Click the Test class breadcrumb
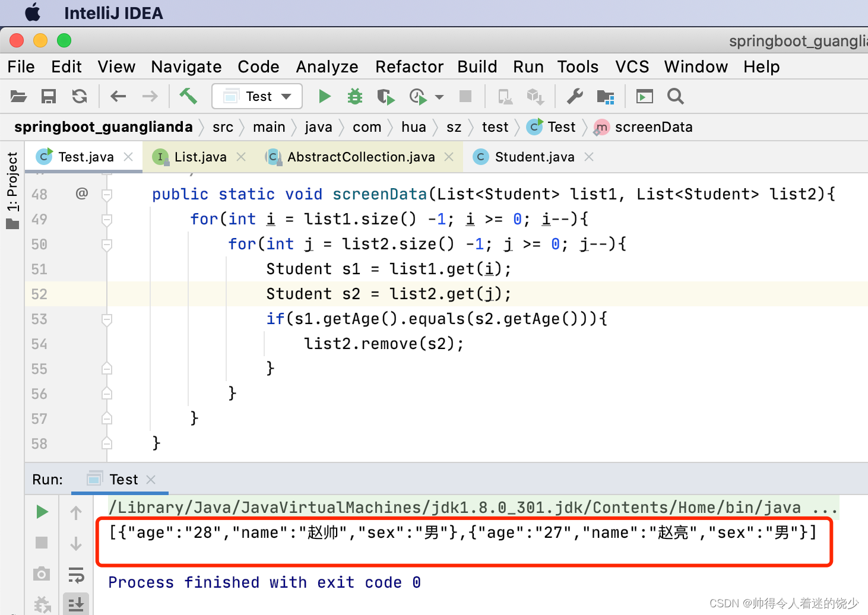This screenshot has width=868, height=615. point(552,127)
